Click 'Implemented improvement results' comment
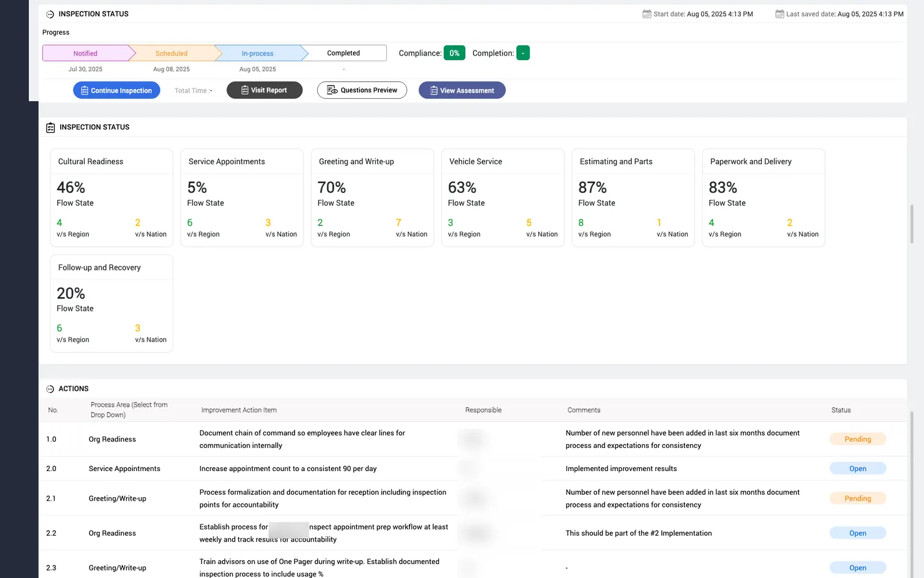This screenshot has width=924, height=578. pyautogui.click(x=621, y=469)
